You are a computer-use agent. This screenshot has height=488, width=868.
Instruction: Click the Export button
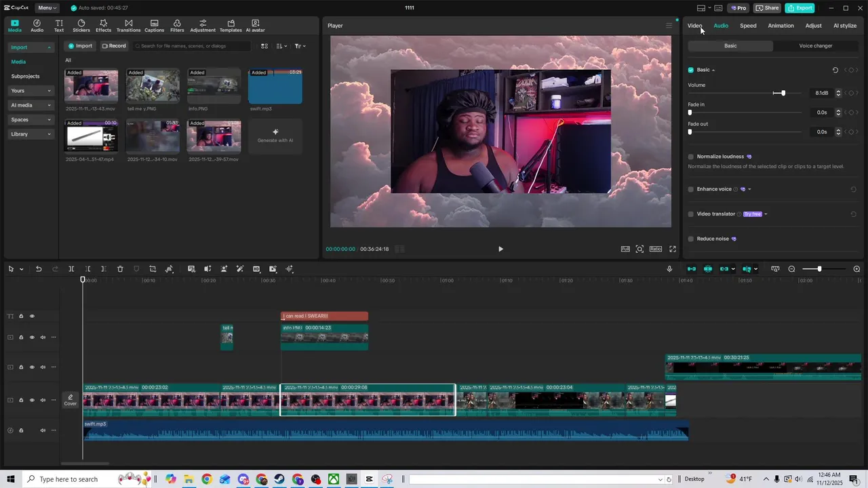[800, 8]
